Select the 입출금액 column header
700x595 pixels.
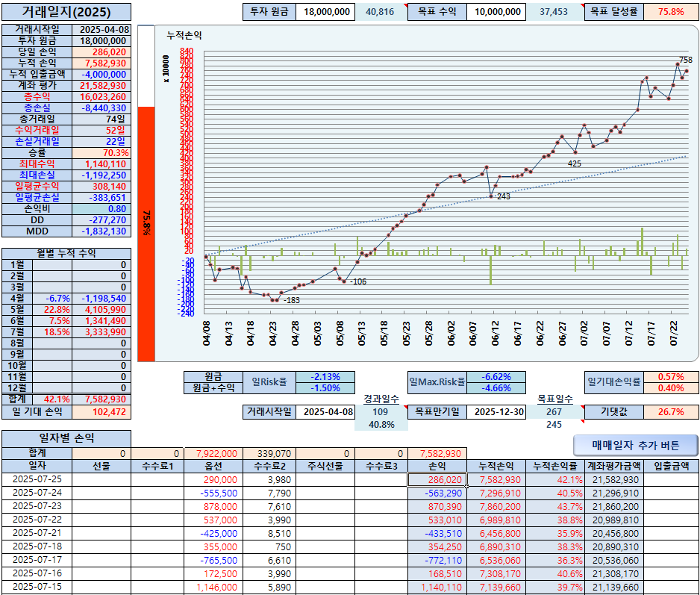[671, 466]
